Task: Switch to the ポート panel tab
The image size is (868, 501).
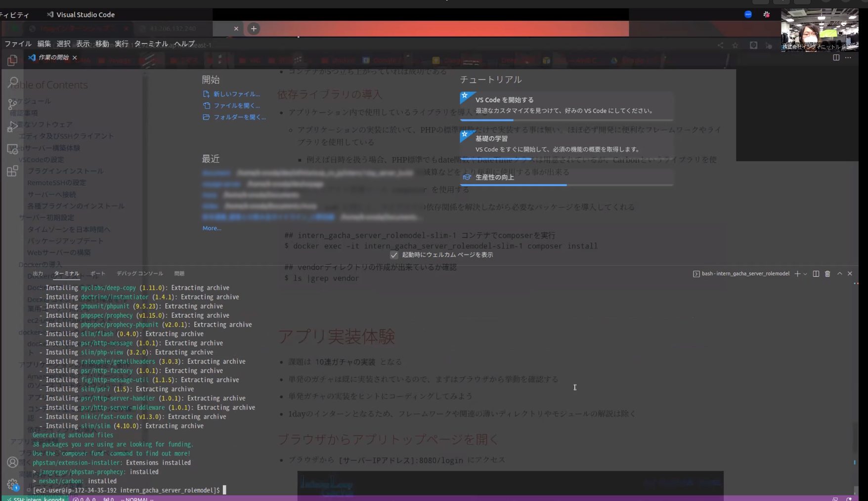Action: (98, 273)
